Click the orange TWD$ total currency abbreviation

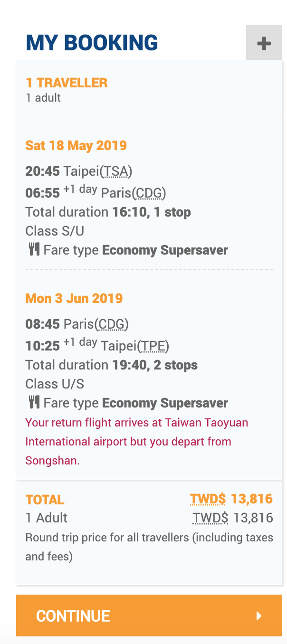tap(208, 499)
